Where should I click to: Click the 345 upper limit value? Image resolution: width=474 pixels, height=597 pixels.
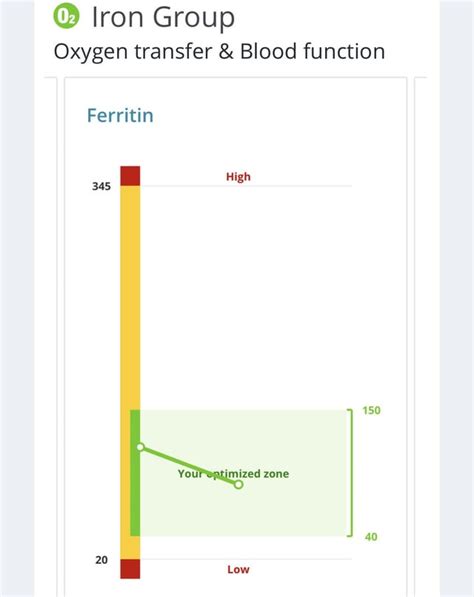pyautogui.click(x=101, y=186)
